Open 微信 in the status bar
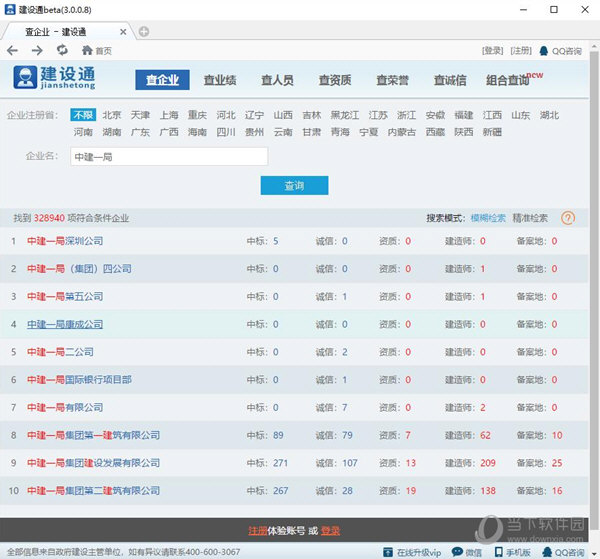The width and height of the screenshot is (600, 559). tap(467, 552)
